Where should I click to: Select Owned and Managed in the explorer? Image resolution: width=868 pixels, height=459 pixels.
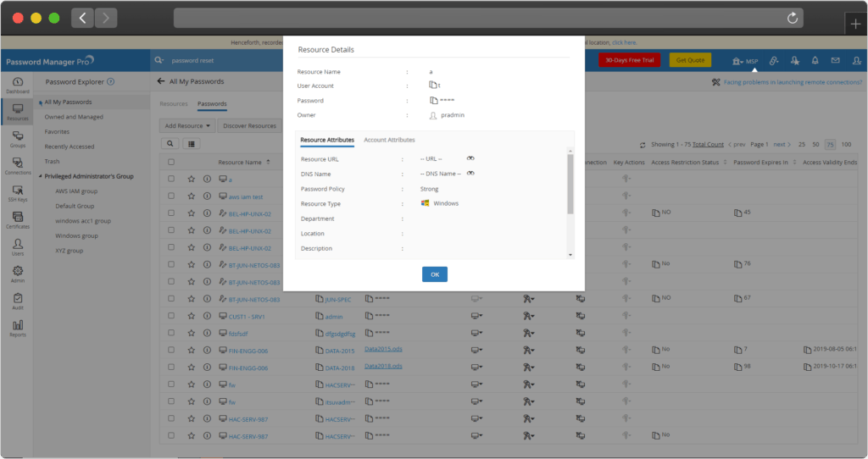pyautogui.click(x=74, y=117)
